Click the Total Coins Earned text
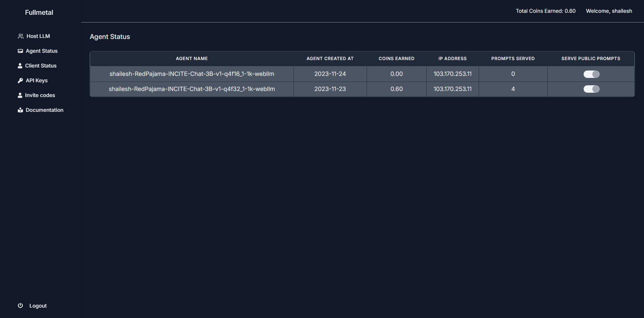 pyautogui.click(x=545, y=11)
